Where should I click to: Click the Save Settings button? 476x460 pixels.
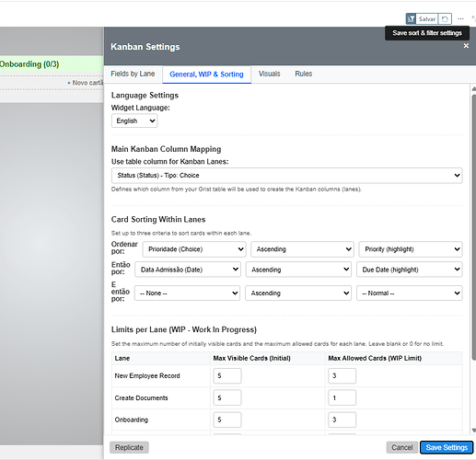point(447,447)
